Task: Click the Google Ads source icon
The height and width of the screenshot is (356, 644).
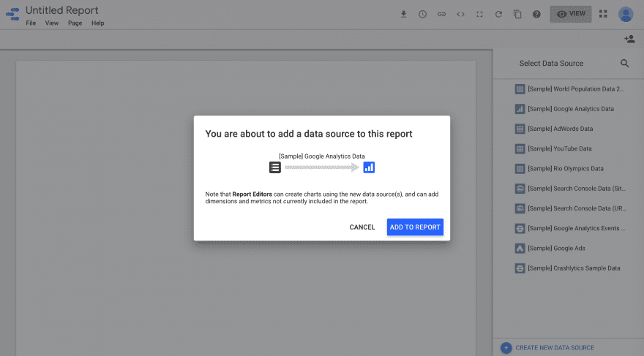Action: [520, 249]
